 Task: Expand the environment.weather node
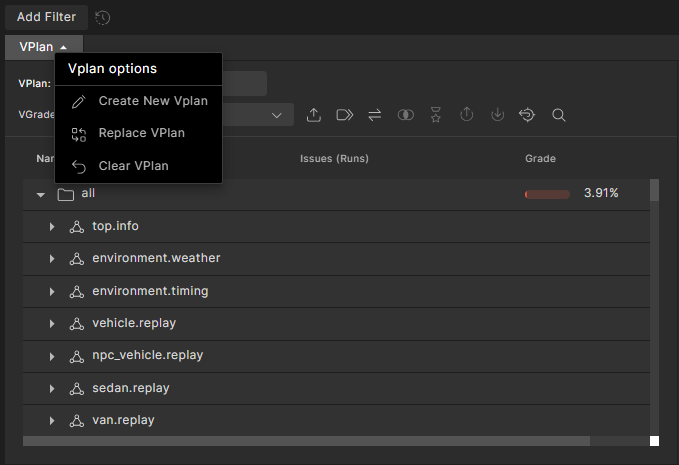point(52,259)
